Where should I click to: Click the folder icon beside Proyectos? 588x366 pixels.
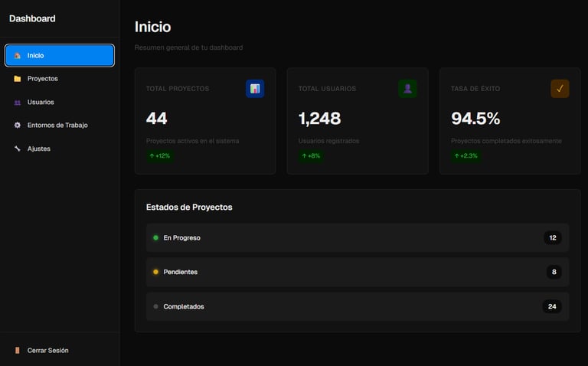tap(18, 79)
